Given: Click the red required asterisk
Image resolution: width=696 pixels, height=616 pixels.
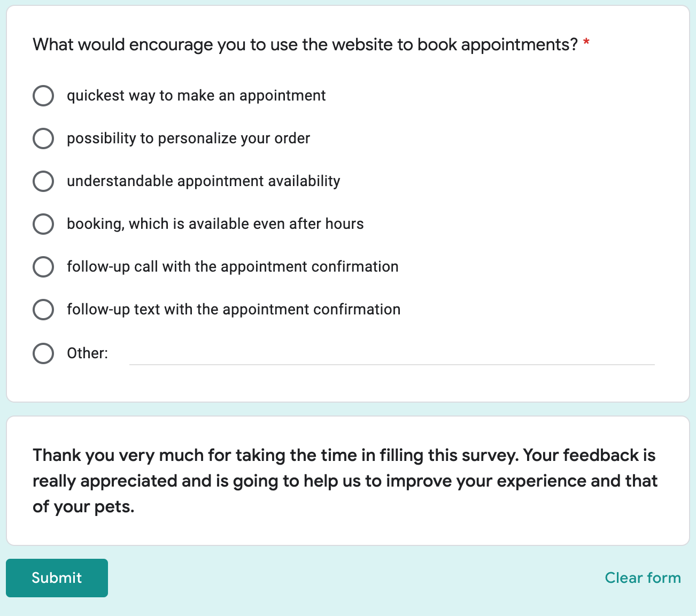Looking at the screenshot, I should (x=586, y=43).
